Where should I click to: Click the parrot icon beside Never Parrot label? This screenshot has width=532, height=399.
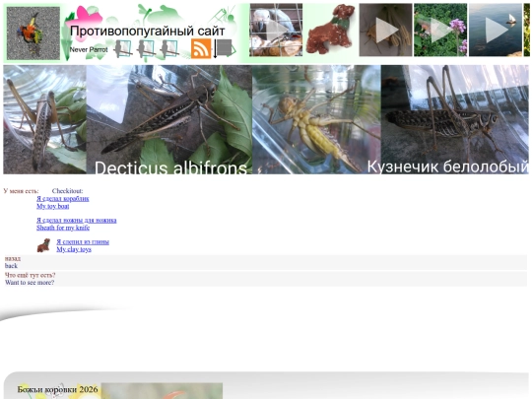(x=122, y=49)
